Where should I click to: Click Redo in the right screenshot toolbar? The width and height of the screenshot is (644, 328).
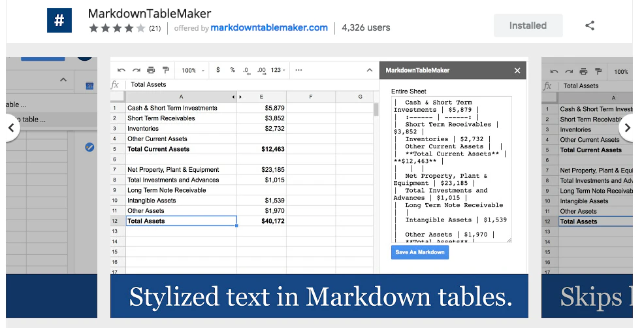(x=568, y=71)
